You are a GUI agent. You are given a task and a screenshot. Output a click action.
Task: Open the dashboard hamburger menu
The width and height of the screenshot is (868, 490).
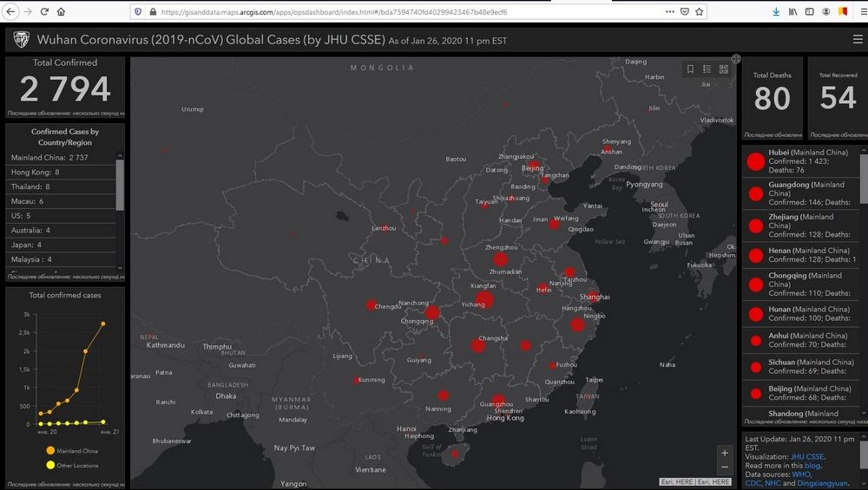pos(858,40)
